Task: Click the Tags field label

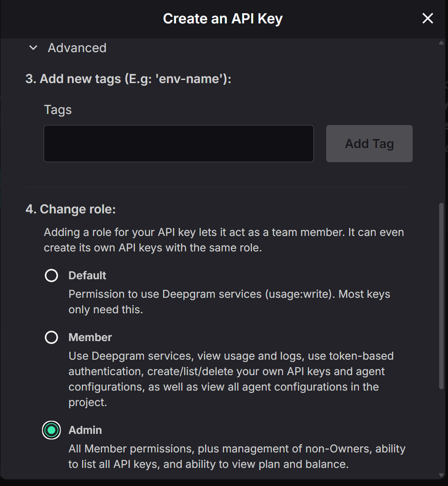Action: pyautogui.click(x=58, y=110)
